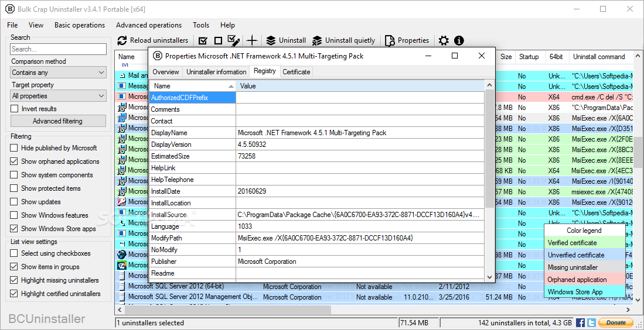Select the DisplayVersion registry row
The width and height of the screenshot is (644, 330).
pyautogui.click(x=316, y=145)
